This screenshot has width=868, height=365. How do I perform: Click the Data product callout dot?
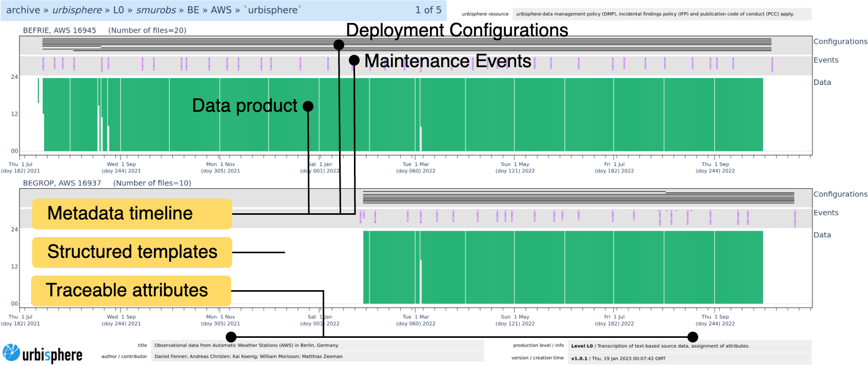pos(308,106)
